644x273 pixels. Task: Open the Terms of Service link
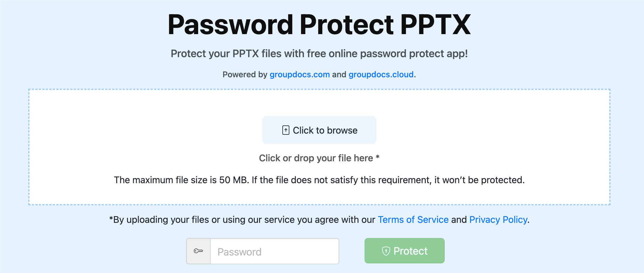pos(413,220)
